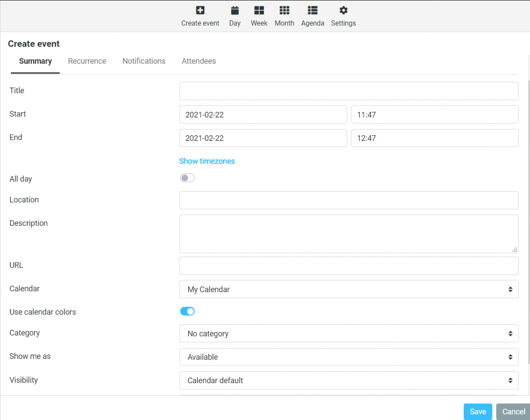Image resolution: width=530 pixels, height=420 pixels.
Task: Click the Description resize handle
Action: point(514,250)
